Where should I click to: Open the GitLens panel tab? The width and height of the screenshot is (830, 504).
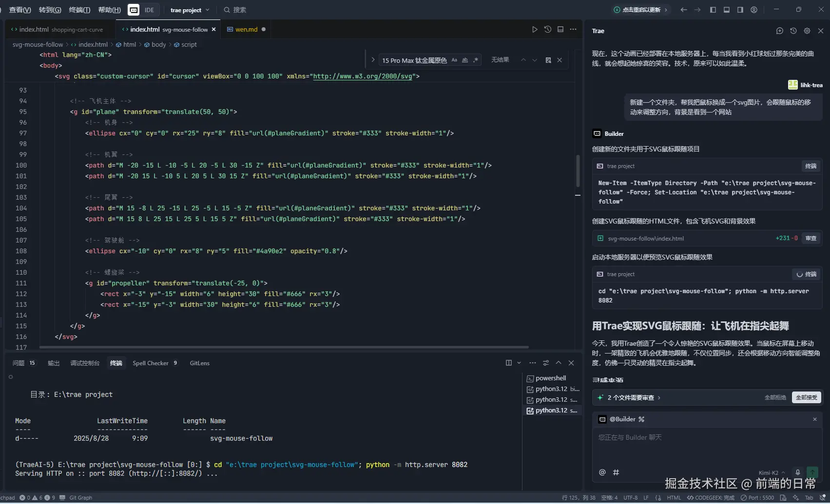pyautogui.click(x=199, y=363)
